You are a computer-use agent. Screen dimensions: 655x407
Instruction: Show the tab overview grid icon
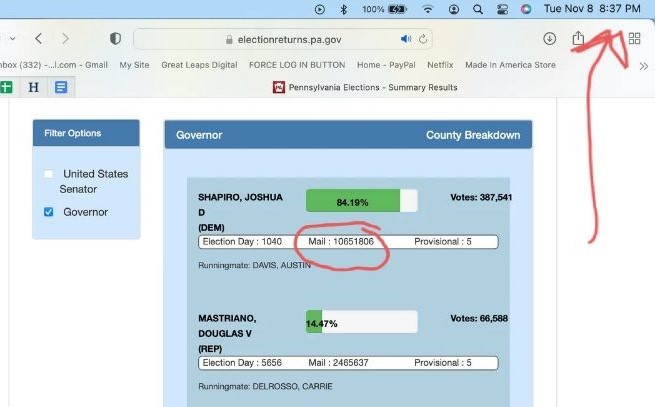coord(635,39)
